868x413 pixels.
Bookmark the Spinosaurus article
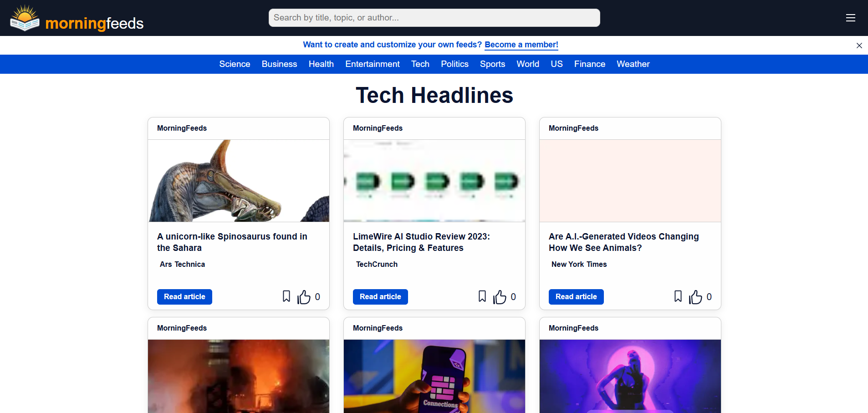(286, 296)
